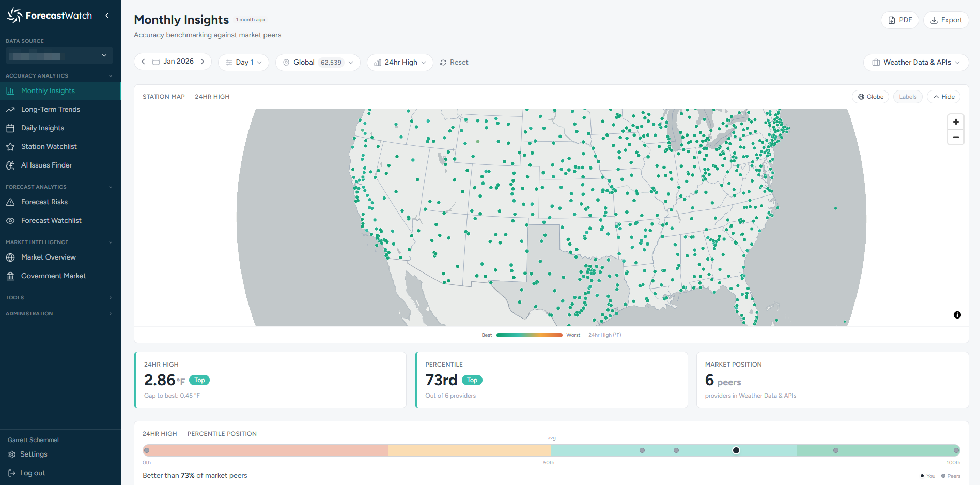The height and width of the screenshot is (485, 980).
Task: Switch map to Globe view
Action: (x=870, y=97)
